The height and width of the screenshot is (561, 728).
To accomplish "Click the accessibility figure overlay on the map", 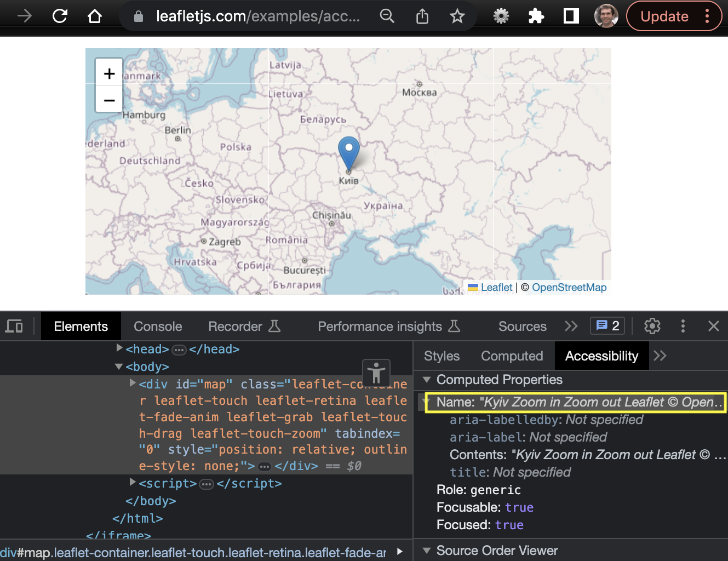I will 376,373.
